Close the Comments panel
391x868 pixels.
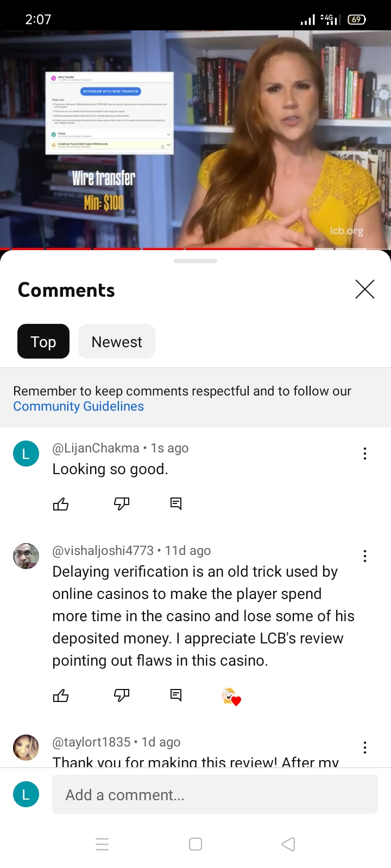point(365,289)
